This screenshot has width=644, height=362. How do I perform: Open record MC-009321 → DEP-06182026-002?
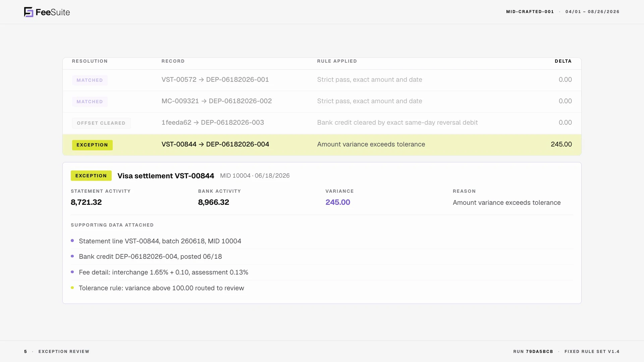(217, 101)
